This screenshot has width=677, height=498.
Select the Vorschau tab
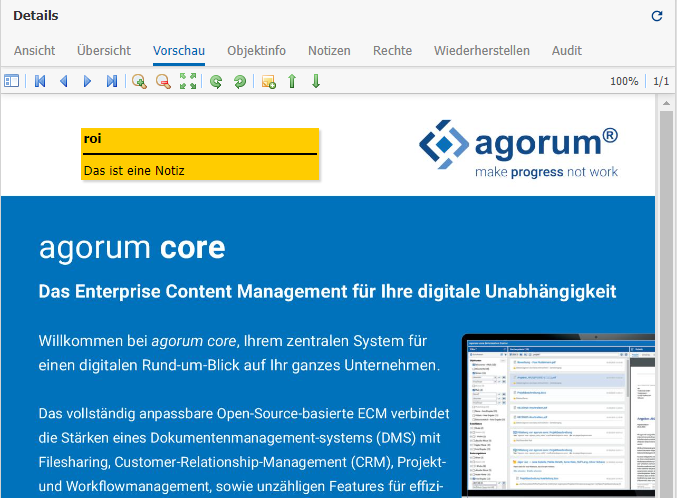(179, 51)
